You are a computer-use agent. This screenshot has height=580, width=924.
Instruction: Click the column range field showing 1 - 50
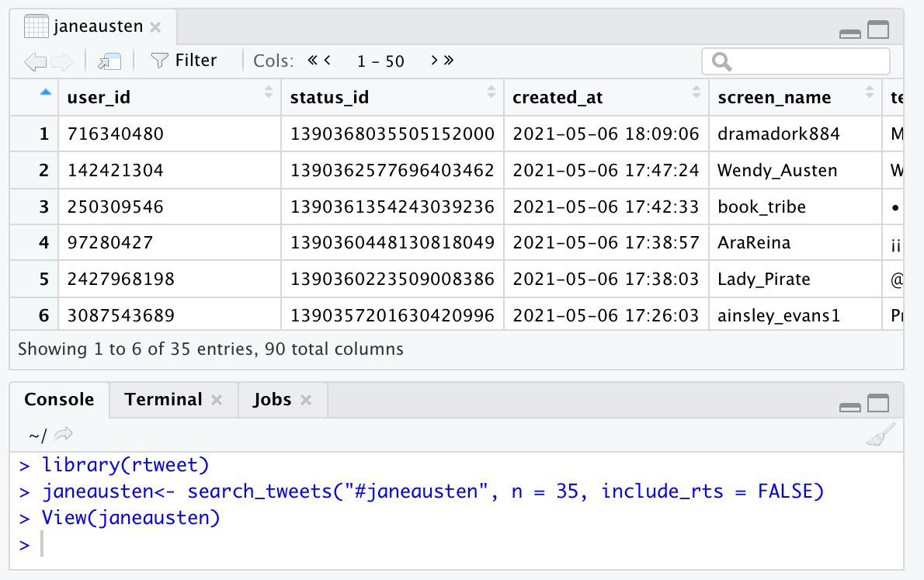click(x=380, y=61)
